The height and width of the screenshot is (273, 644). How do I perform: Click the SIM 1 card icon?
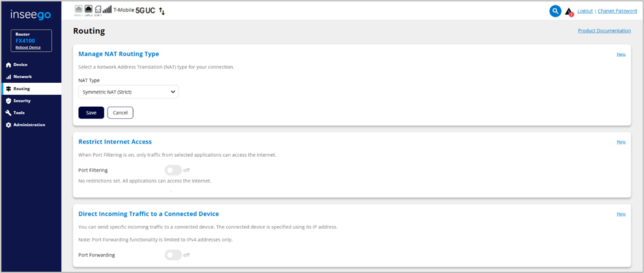[97, 10]
